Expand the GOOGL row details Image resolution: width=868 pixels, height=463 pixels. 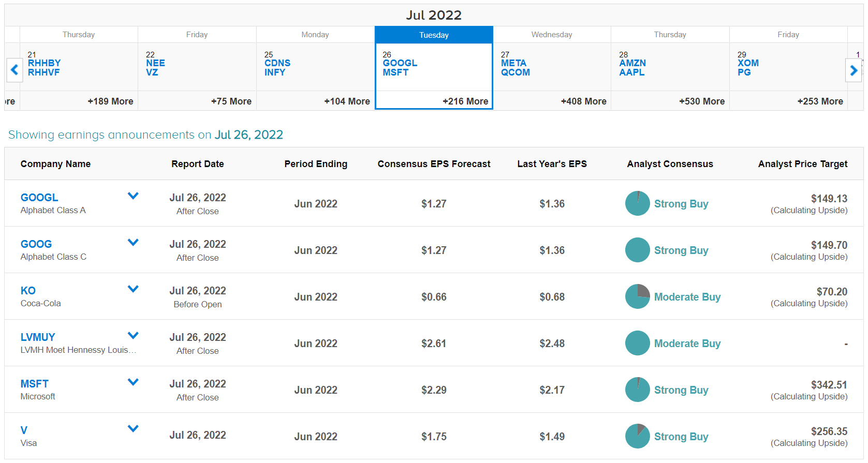point(133,196)
